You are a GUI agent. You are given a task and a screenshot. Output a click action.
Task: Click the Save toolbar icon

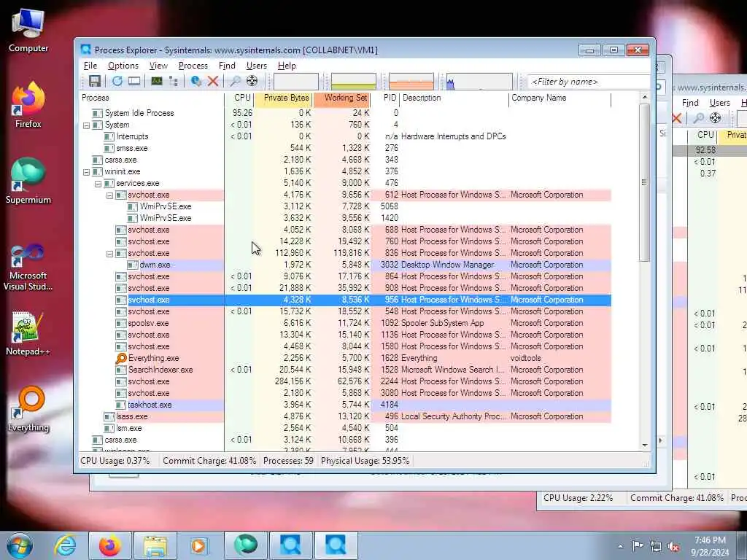tap(94, 81)
